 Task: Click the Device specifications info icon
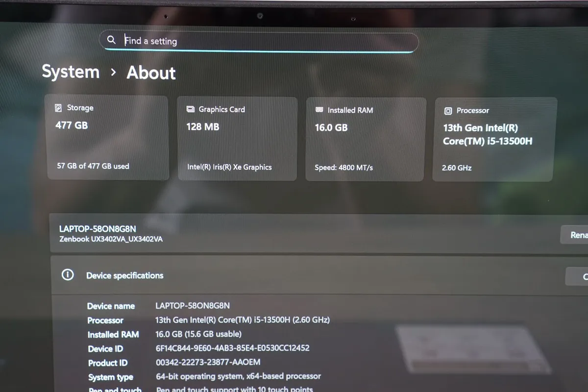pos(68,275)
